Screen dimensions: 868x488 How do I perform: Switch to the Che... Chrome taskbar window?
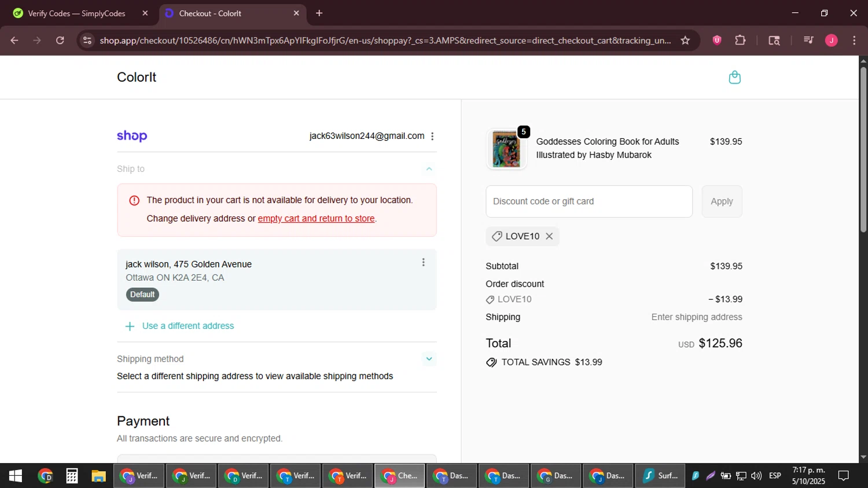[399, 476]
